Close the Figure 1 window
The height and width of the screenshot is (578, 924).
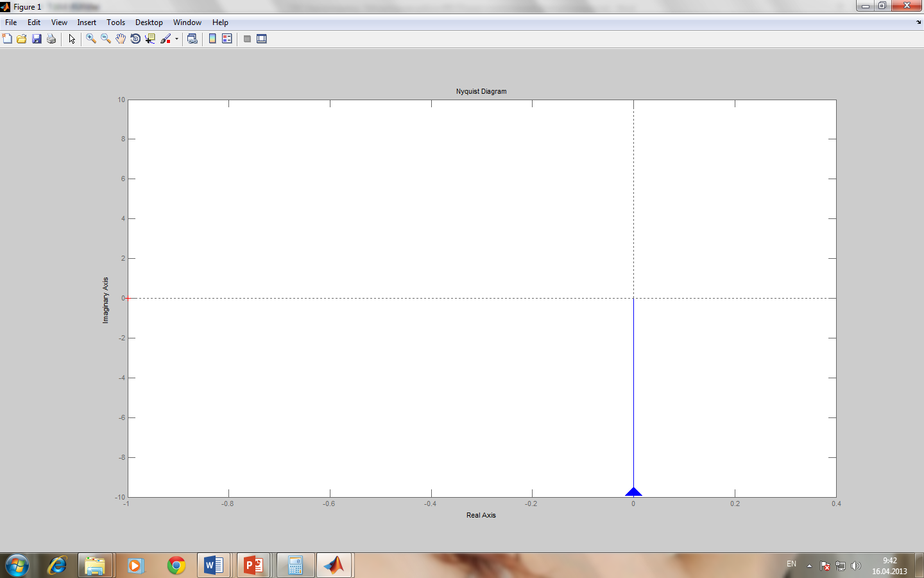907,6
